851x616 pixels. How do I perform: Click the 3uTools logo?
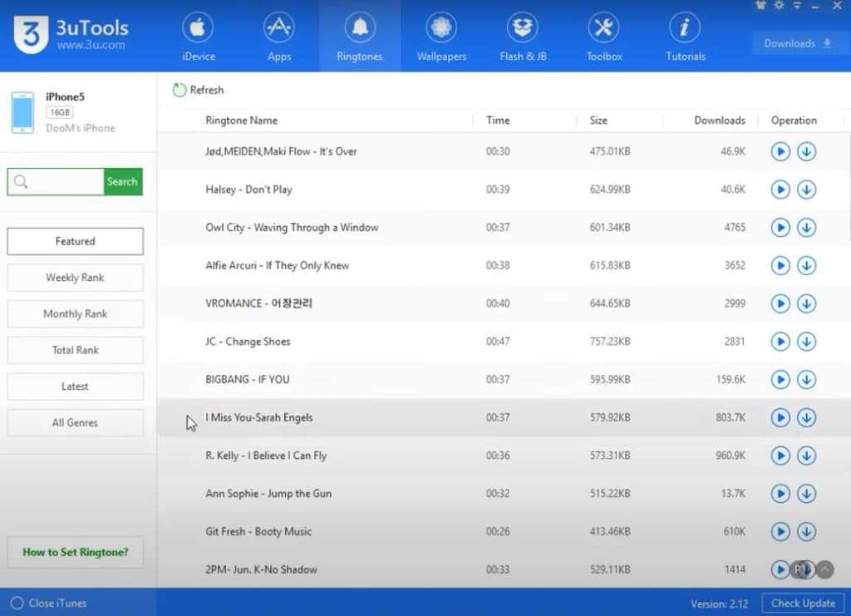coord(71,35)
